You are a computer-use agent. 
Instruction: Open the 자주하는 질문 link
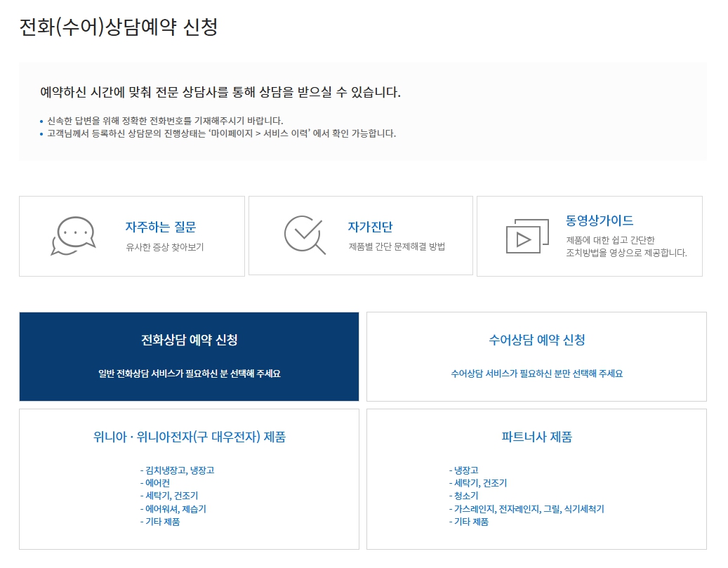(x=161, y=227)
